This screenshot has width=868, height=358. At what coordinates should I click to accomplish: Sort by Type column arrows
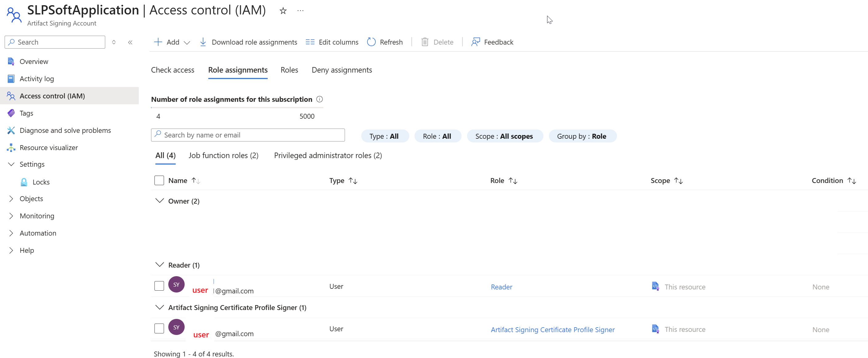point(353,181)
